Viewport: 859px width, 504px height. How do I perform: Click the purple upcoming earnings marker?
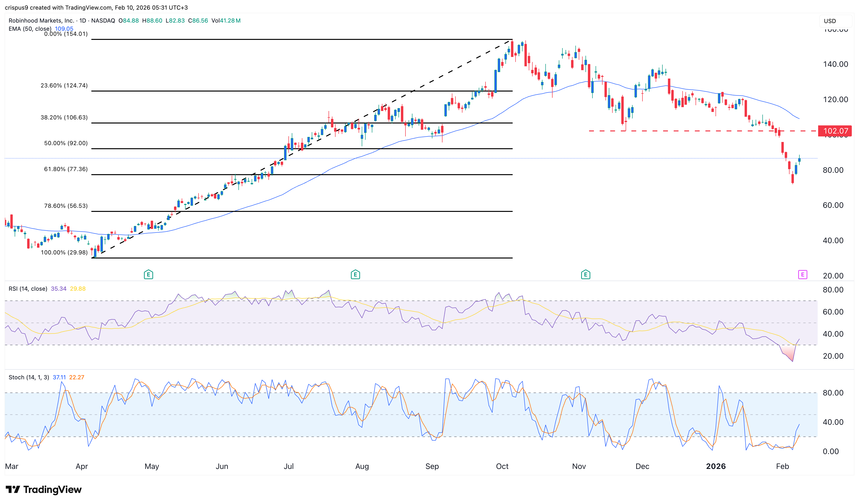tap(803, 274)
